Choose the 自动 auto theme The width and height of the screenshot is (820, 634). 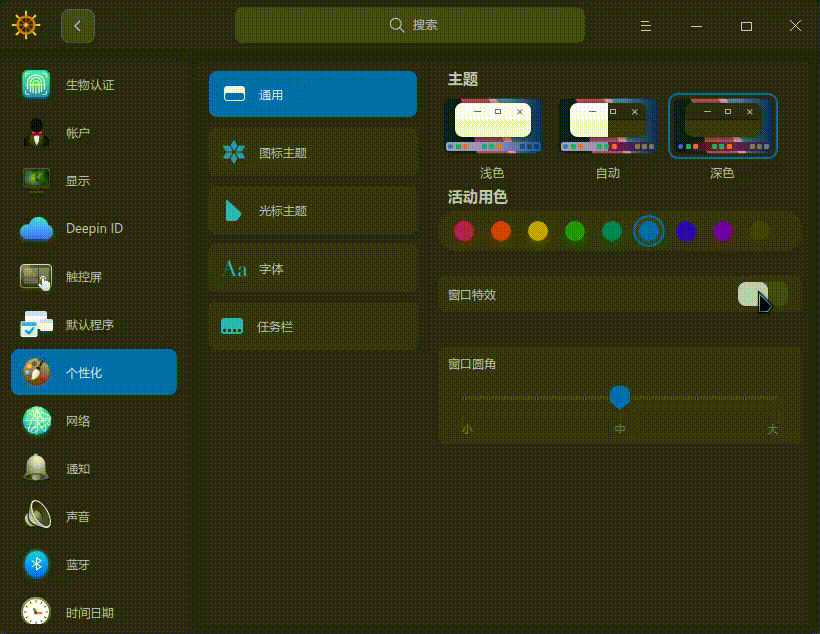(607, 126)
